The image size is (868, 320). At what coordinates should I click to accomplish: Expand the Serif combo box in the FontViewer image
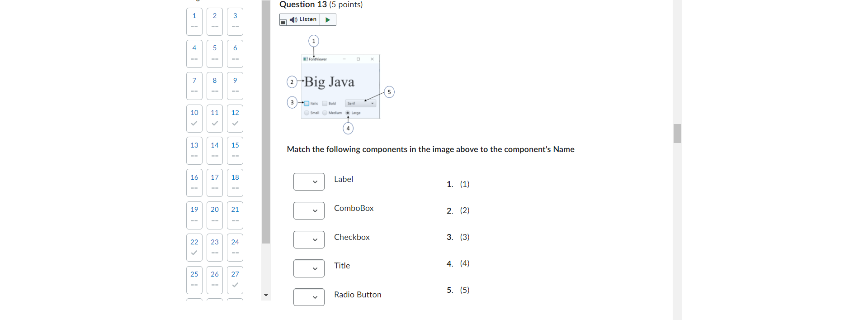pos(372,103)
